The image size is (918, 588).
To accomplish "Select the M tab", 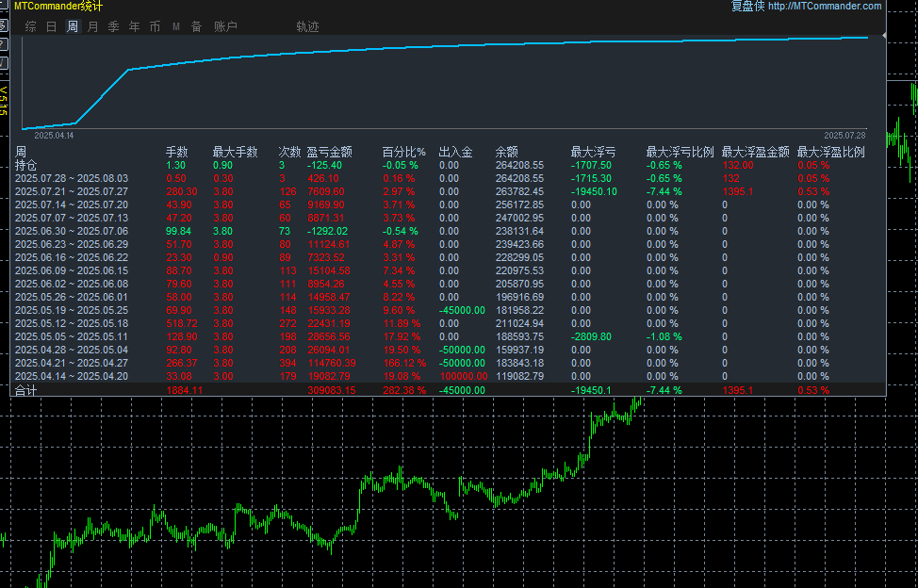I will pos(175,27).
